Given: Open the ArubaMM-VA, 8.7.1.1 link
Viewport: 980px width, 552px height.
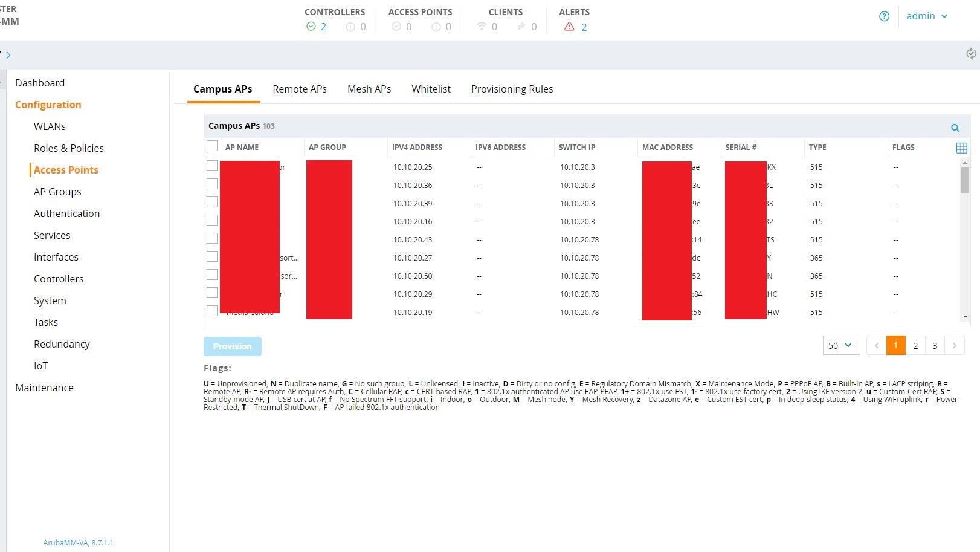Looking at the screenshot, I should tap(79, 542).
